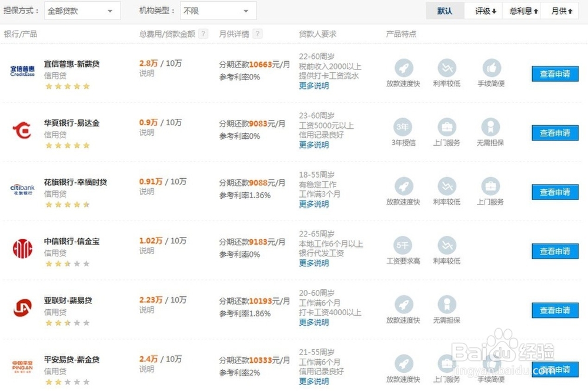Open the 宜信普惠-新薪贷 product title
Screen dimensions: 588x391
point(72,64)
